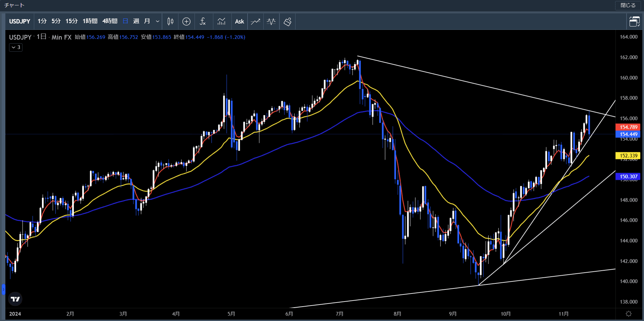
Task: Click the 安値 153.865 low value
Action: click(156, 37)
